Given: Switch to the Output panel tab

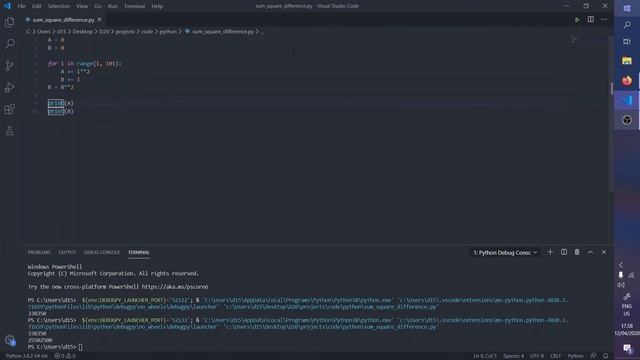Looking at the screenshot, I should click(67, 252).
